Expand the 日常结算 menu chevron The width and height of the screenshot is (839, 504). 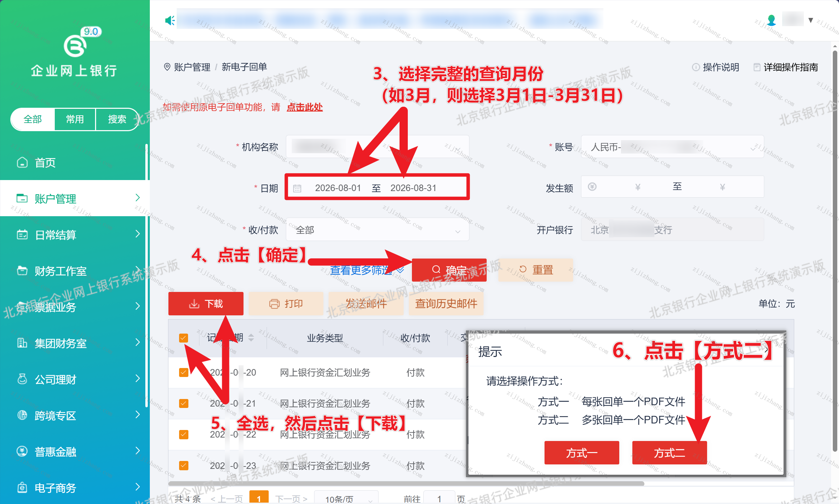138,234
